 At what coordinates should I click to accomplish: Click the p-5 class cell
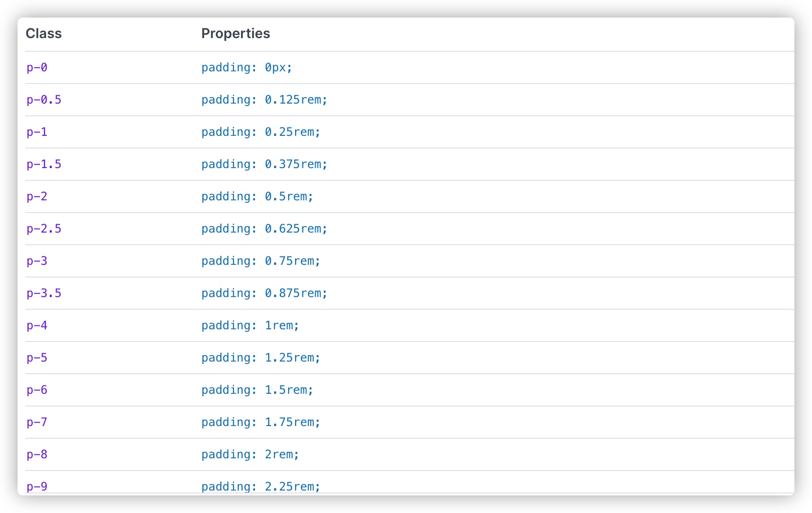tap(37, 358)
